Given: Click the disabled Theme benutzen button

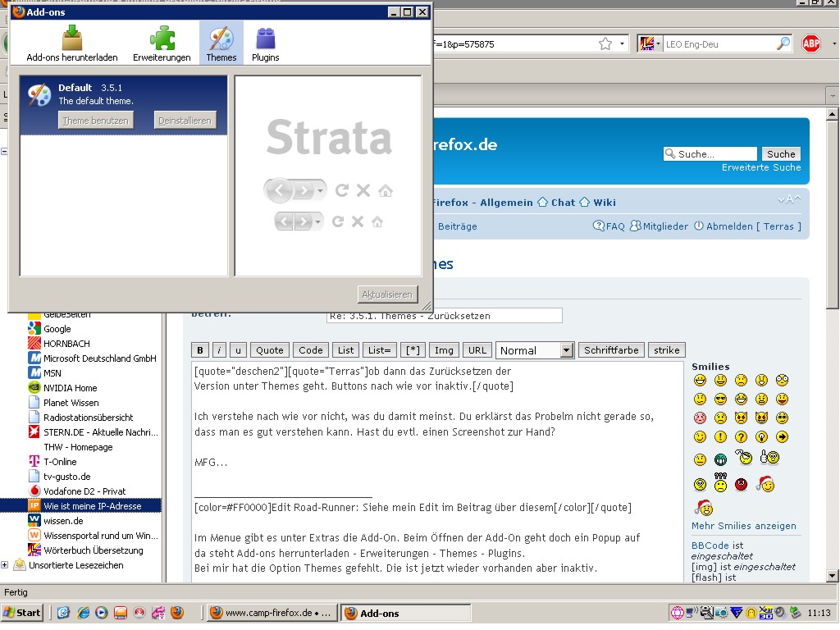Looking at the screenshot, I should [x=95, y=121].
